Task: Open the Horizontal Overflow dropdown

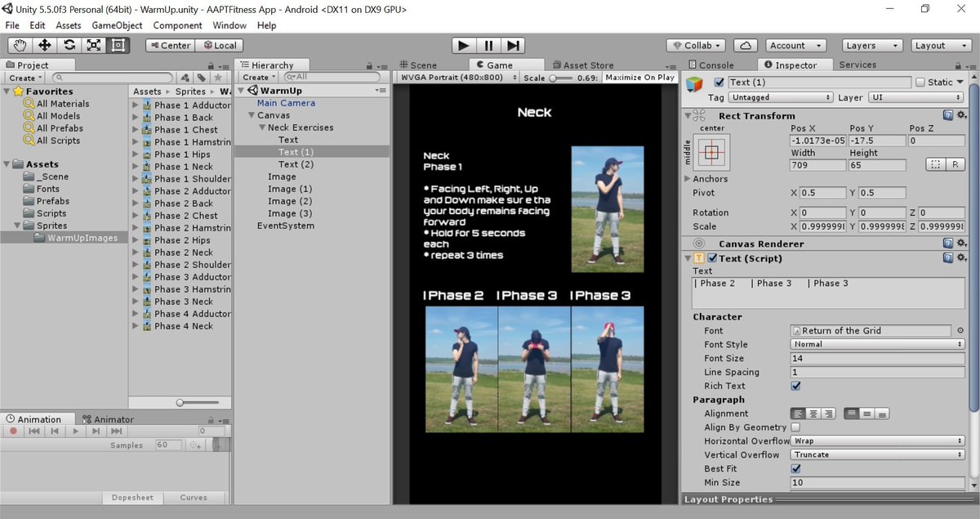Action: tap(878, 441)
